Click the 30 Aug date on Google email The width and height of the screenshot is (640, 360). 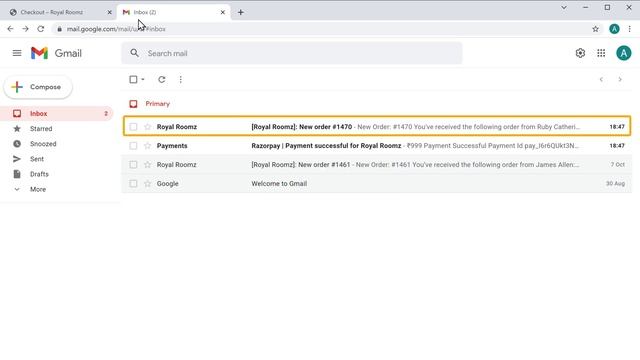615,184
